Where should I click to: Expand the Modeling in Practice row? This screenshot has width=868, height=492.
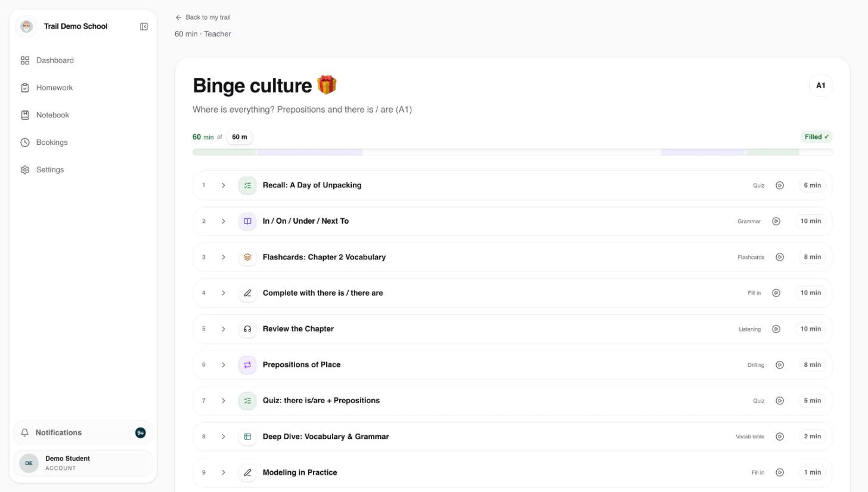point(224,472)
